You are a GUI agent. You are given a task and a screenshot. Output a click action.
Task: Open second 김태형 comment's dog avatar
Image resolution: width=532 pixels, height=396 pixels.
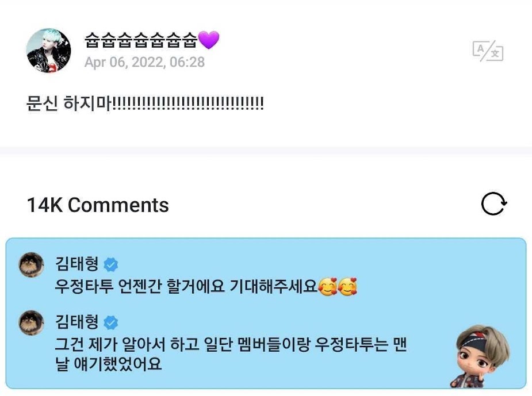click(32, 322)
